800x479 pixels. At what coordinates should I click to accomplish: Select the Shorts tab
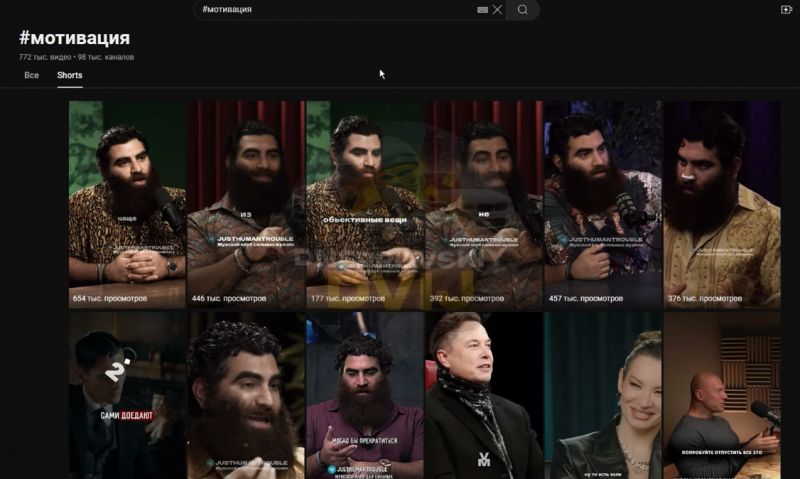[70, 75]
